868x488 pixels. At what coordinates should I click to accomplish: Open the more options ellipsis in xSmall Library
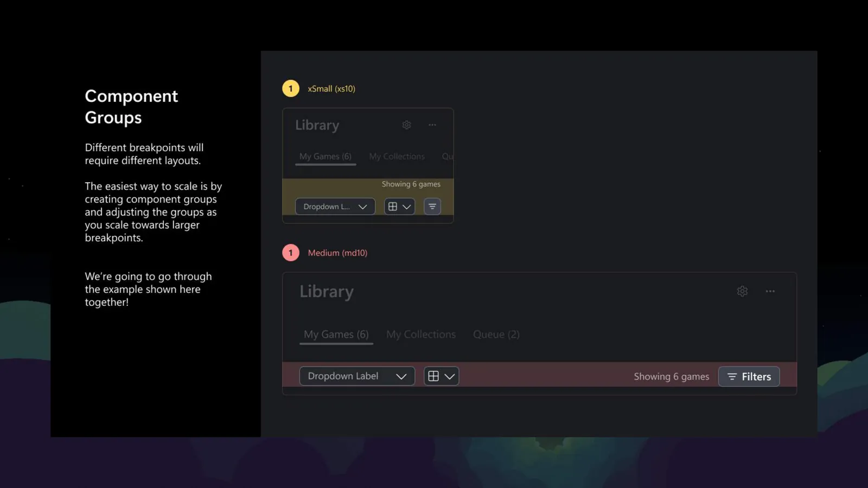click(432, 125)
